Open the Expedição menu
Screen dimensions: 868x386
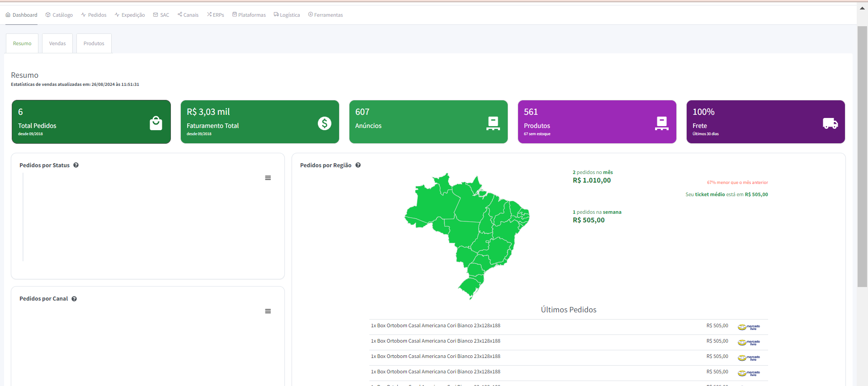click(130, 15)
